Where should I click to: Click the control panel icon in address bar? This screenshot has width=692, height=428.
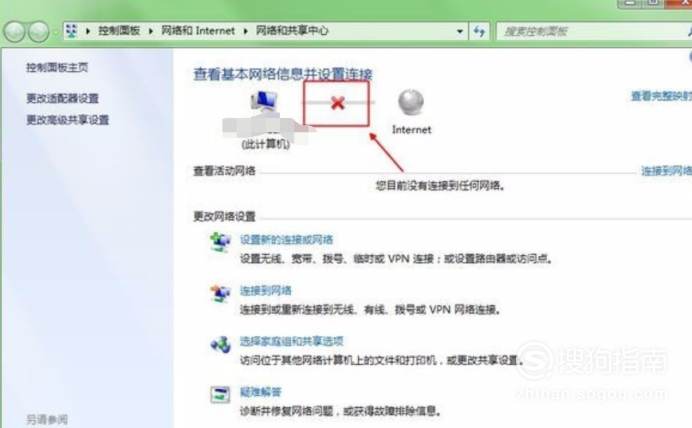tap(71, 31)
